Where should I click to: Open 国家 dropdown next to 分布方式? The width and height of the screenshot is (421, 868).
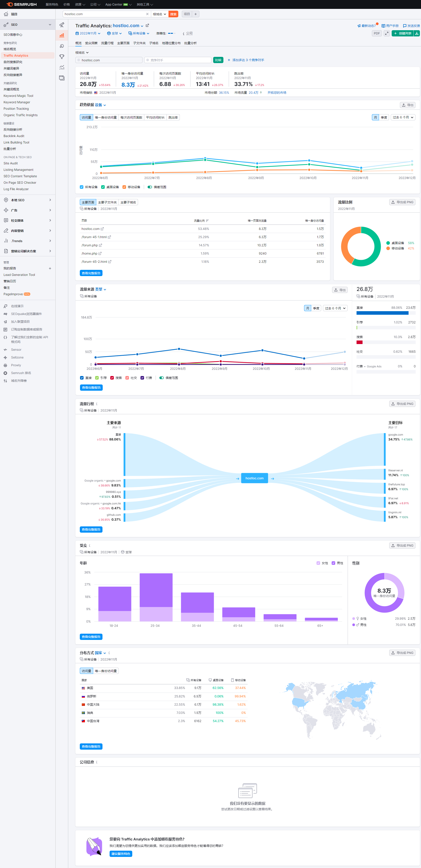point(100,653)
